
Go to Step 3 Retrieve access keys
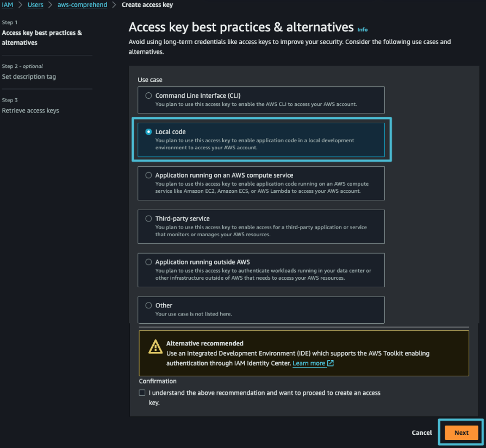coord(30,110)
